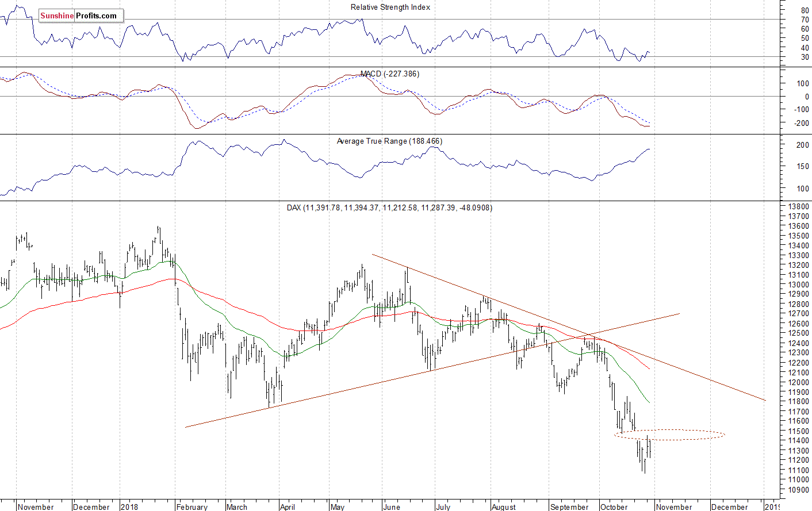The width and height of the screenshot is (812, 511).
Task: Click the SunshineProfits.com logo
Action: [x=81, y=16]
